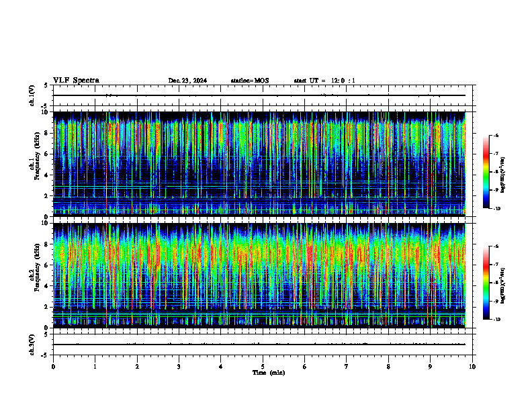Click the "2" kHz tick on ch.1 frequency axis
The height and width of the screenshot is (411, 532).
click(47, 196)
